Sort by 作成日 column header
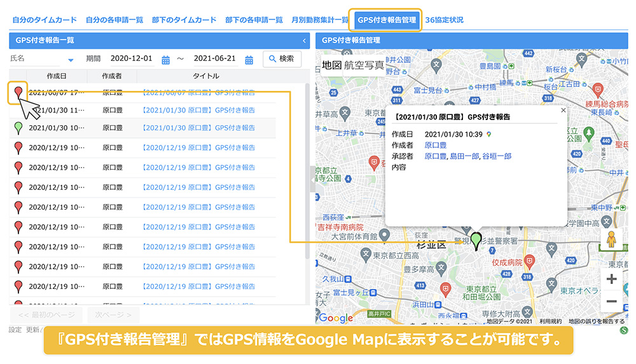Viewport: 636px width, 364px height. (x=57, y=76)
